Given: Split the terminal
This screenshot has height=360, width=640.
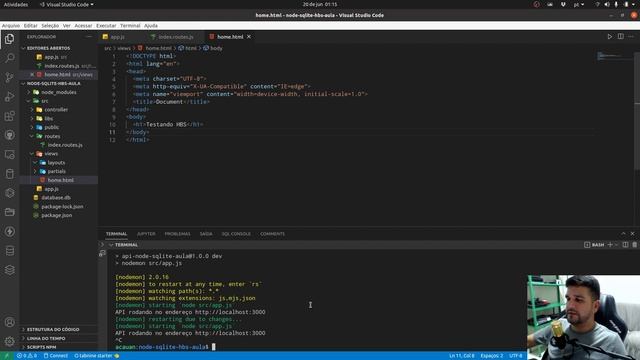Looking at the screenshot, I should point(625,244).
